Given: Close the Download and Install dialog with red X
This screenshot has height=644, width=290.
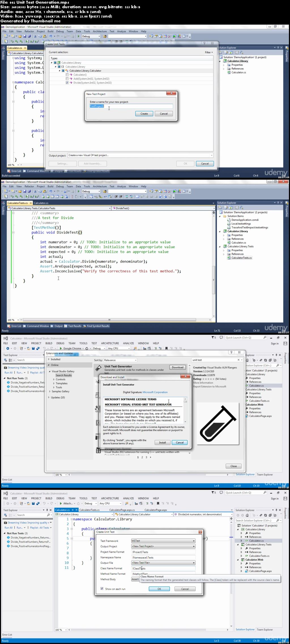Looking at the screenshot, I should point(185,376).
